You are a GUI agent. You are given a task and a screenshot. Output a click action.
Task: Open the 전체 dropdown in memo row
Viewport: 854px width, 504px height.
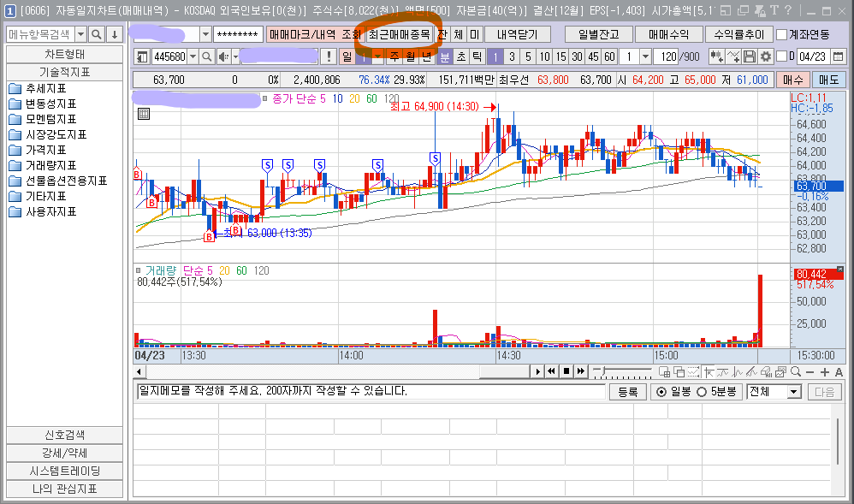793,392
